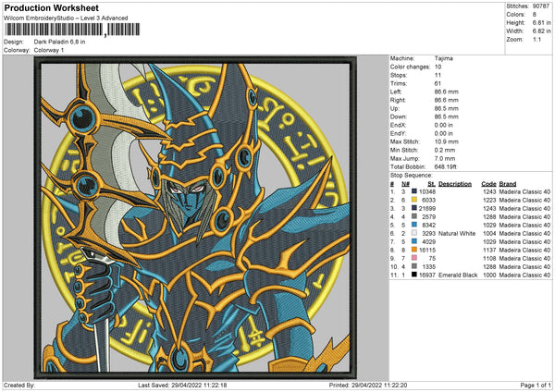Click the stitch count '21699'
The width and height of the screenshot is (555, 392).
(427, 208)
